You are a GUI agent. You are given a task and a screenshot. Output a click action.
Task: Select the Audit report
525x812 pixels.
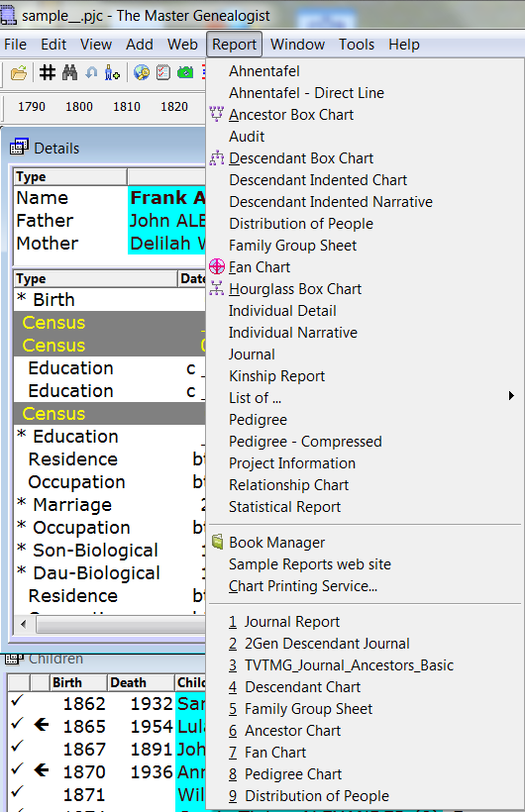point(247,137)
